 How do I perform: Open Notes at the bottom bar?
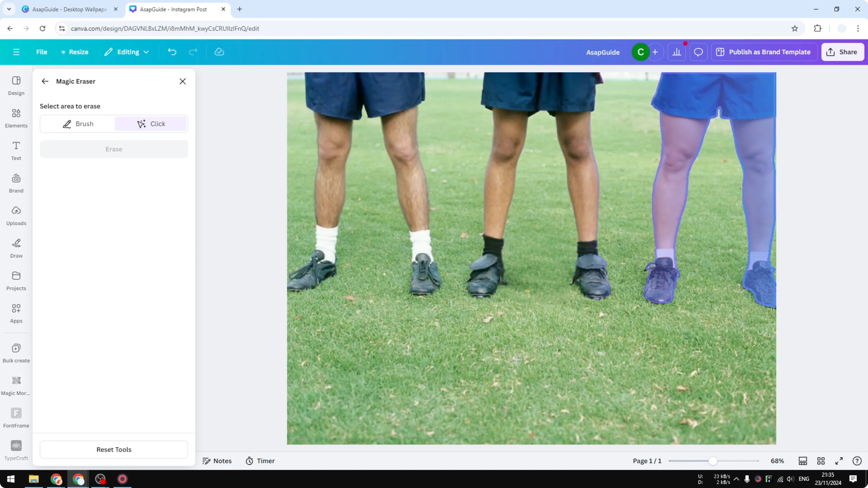217,461
